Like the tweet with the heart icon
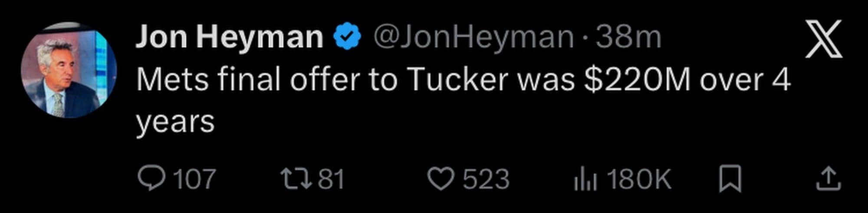Screen dimensions: 868x213 pos(441,179)
